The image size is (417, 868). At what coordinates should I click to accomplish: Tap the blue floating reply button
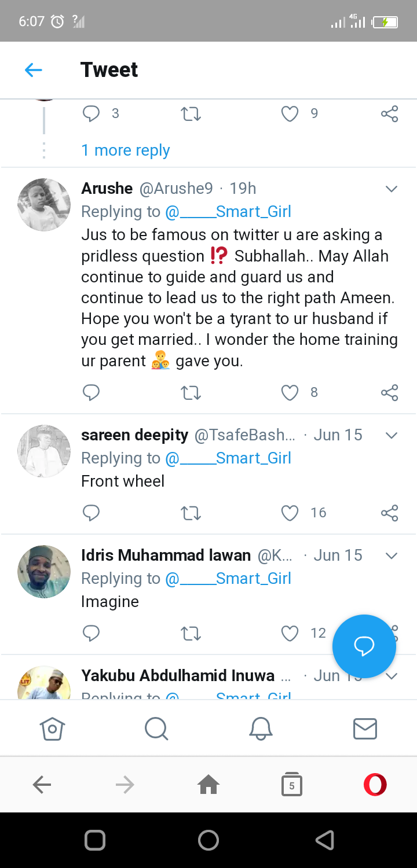click(364, 646)
